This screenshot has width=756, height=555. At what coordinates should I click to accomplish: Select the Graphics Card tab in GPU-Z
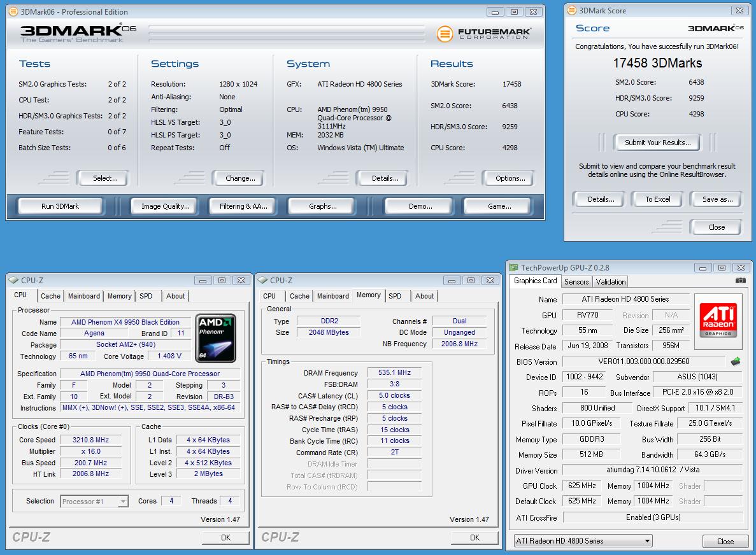tap(535, 281)
